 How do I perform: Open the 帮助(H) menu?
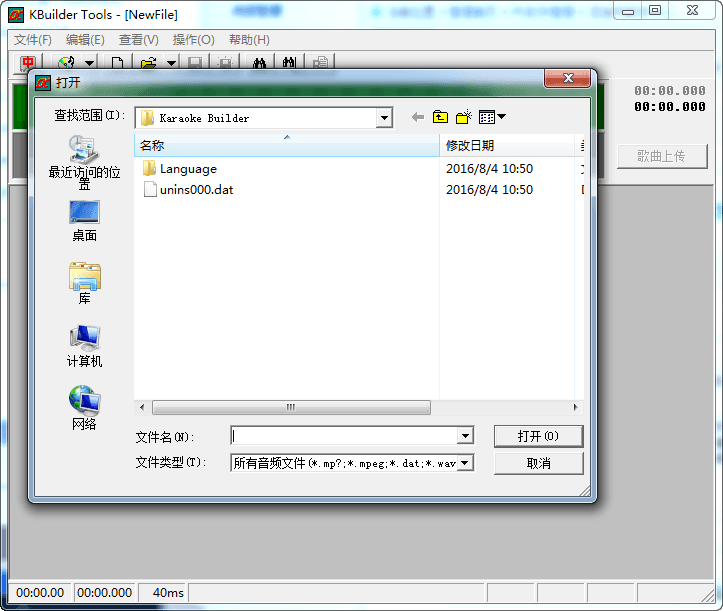[249, 40]
